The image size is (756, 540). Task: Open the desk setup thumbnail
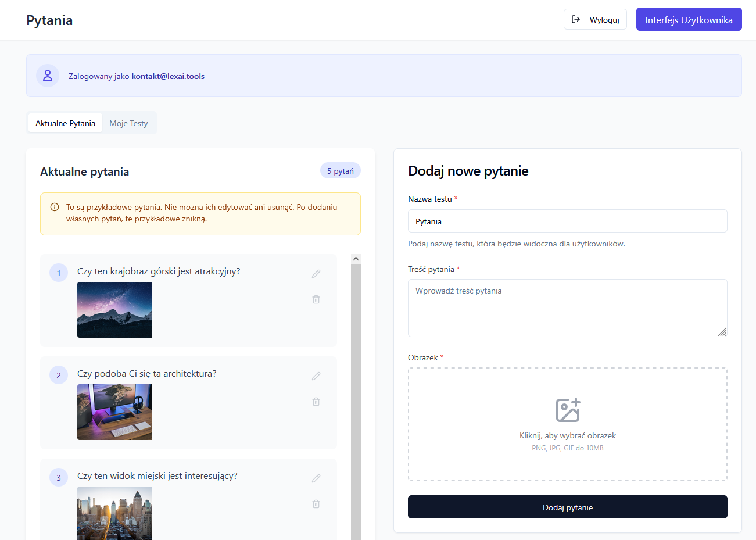[114, 412]
